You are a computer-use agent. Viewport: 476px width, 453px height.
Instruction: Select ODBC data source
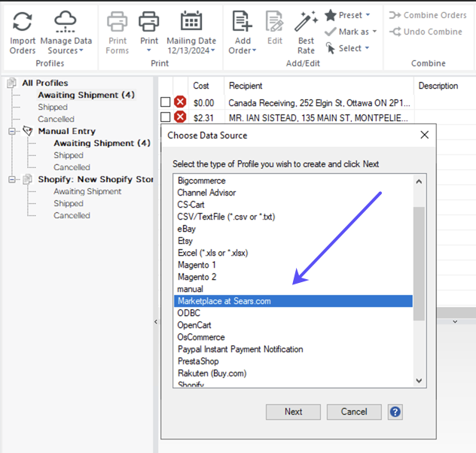pyautogui.click(x=293, y=313)
